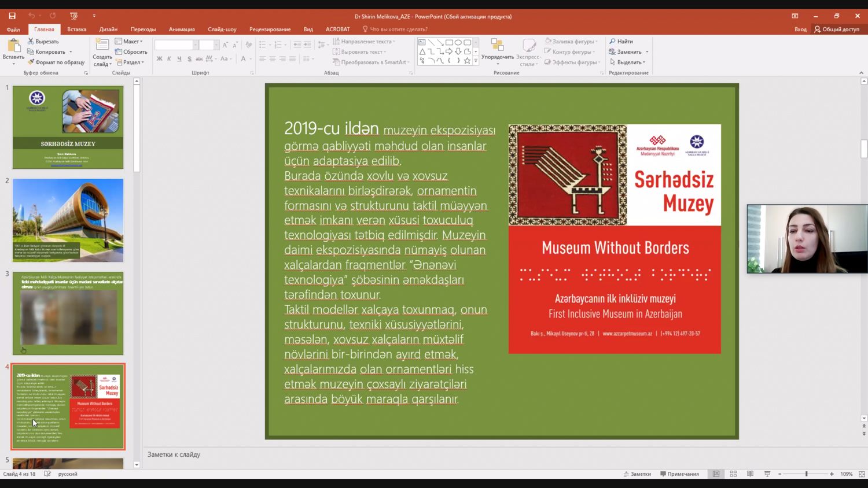Fit slide to window icon
This screenshot has height=488, width=868.
pos(862,474)
